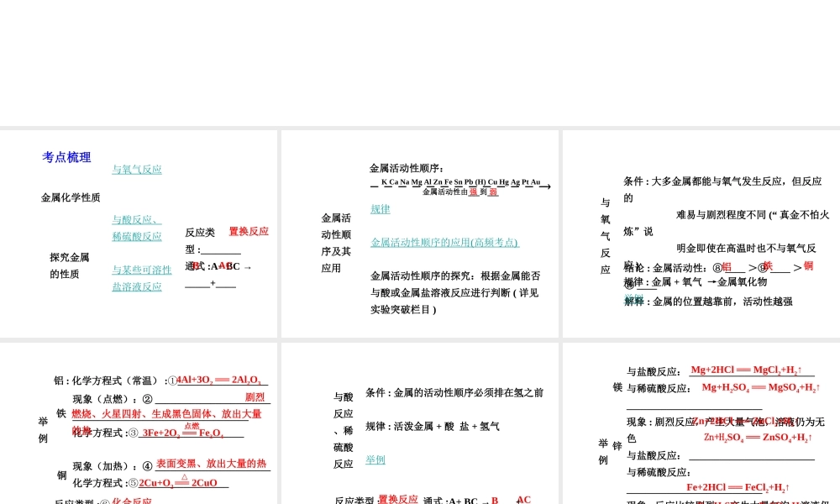This screenshot has height=504, width=840.
Task: Click red text 表面变黑、放出大量的热
Action: click(x=211, y=464)
